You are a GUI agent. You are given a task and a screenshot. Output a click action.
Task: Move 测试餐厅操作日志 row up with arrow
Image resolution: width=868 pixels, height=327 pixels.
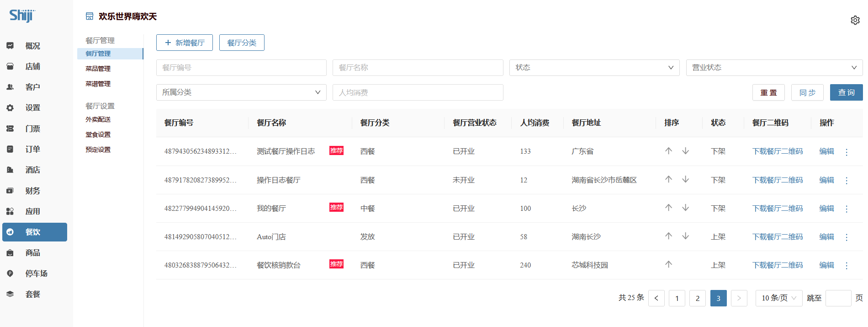(x=668, y=151)
